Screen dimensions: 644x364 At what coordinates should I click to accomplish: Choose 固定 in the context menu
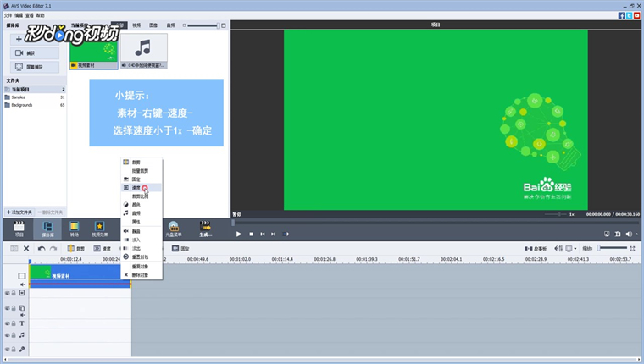point(142,179)
